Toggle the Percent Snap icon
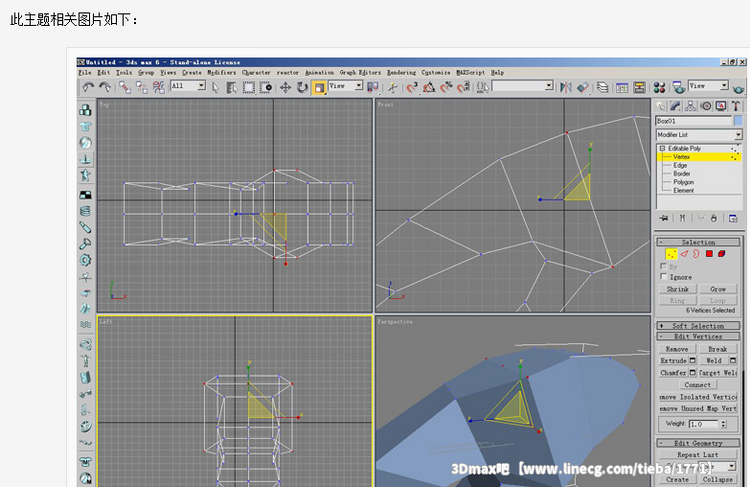The image size is (750, 487). pyautogui.click(x=446, y=88)
